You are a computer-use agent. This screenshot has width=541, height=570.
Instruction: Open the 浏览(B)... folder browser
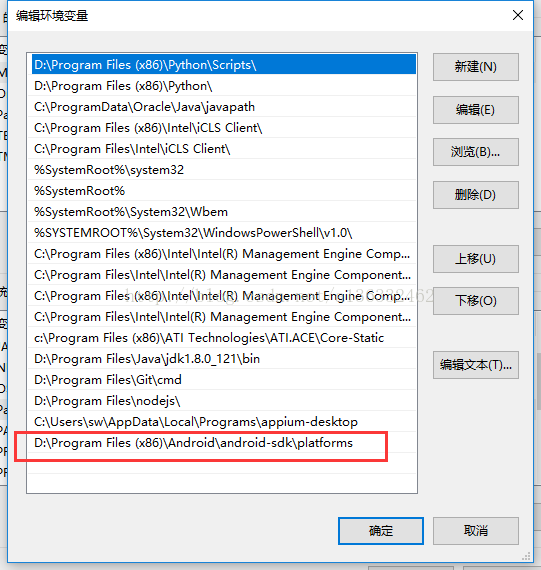tap(476, 152)
